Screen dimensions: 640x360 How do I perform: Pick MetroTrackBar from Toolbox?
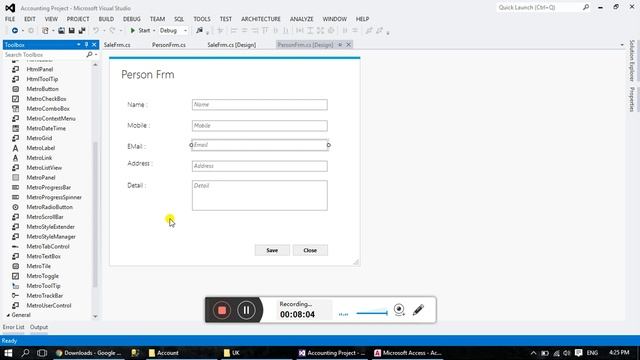click(44, 296)
